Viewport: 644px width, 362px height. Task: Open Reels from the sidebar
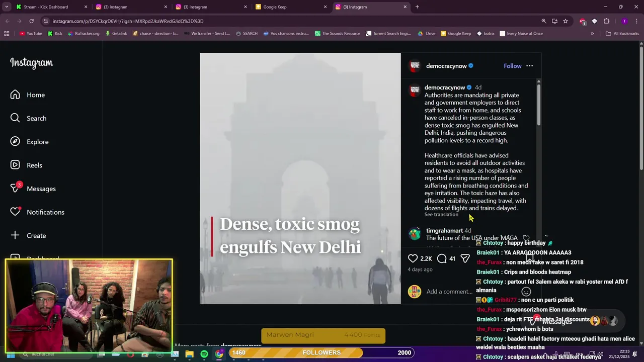27,165
